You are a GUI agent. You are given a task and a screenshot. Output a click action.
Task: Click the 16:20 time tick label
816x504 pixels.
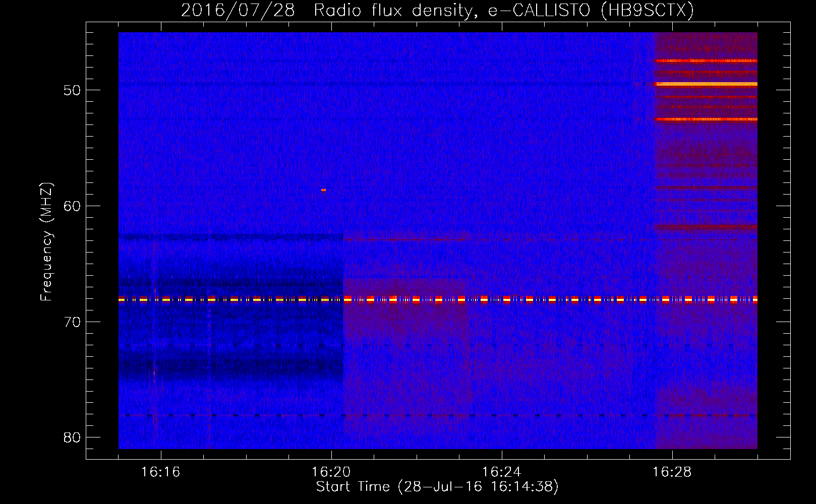click(x=331, y=472)
